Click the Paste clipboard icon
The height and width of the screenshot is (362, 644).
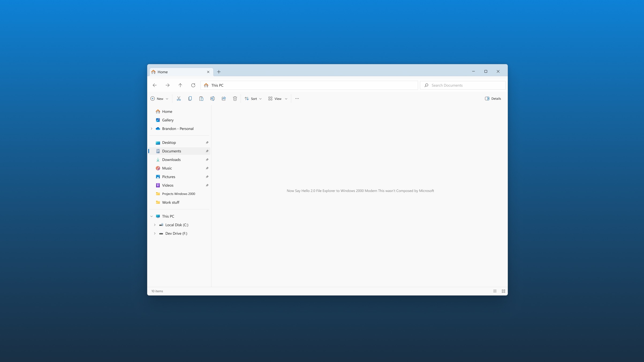tap(201, 99)
